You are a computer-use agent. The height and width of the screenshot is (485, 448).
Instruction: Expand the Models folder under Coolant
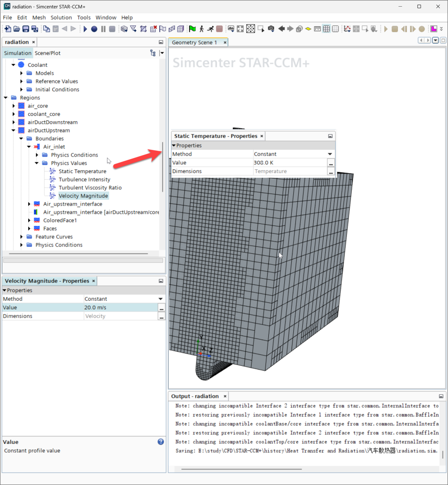coord(21,73)
